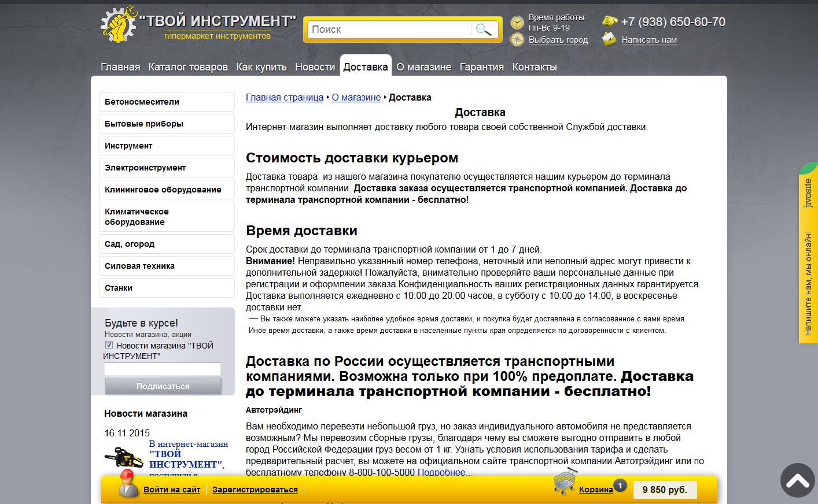Select the Доставка tab
Screen dimensions: 818x504
point(366,67)
